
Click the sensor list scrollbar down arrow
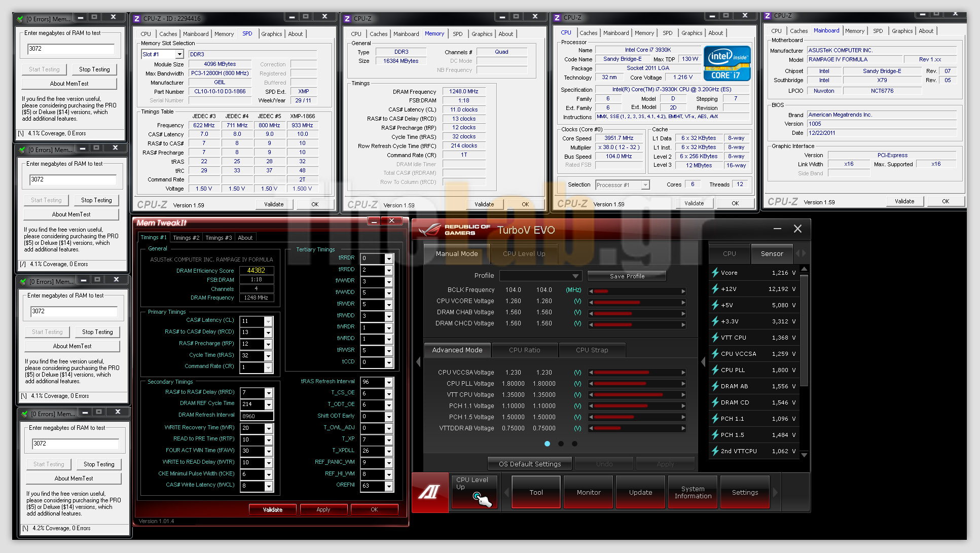[804, 455]
